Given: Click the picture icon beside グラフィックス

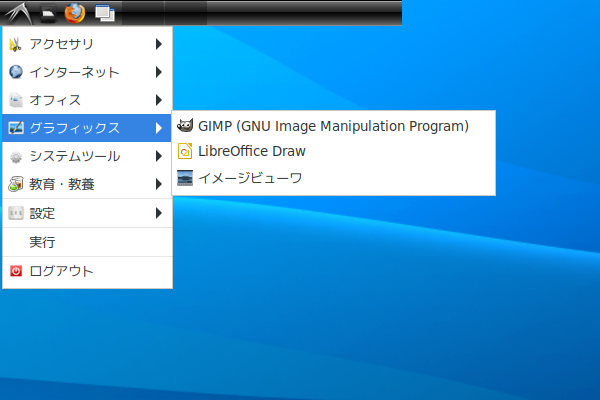Looking at the screenshot, I should click(x=16, y=128).
